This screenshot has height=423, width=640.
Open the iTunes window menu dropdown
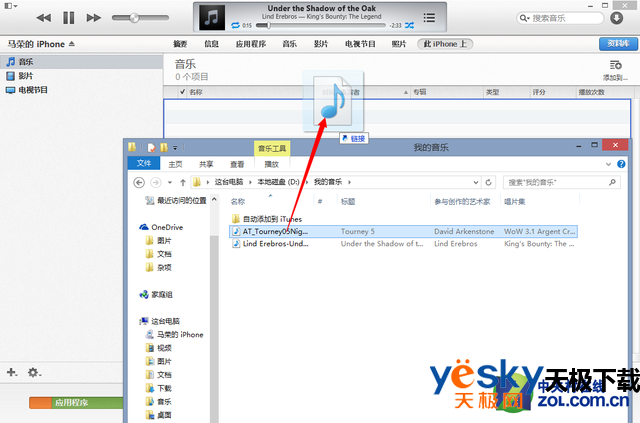11,6
